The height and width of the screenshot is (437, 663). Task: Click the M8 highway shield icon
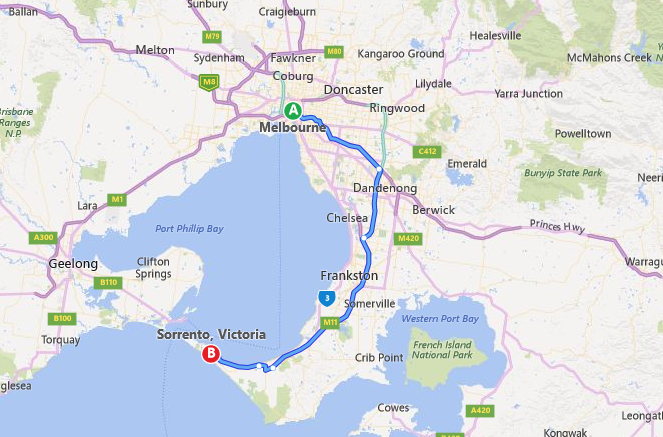(209, 82)
